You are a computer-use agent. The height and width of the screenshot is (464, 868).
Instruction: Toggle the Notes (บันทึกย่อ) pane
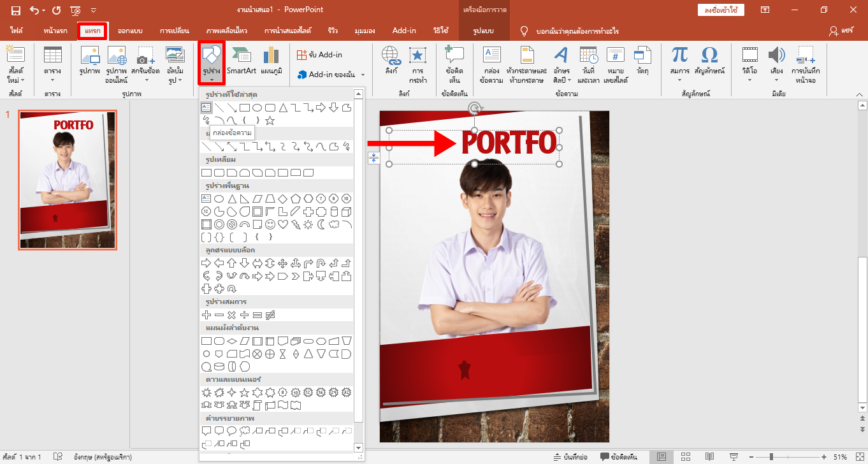[570, 457]
